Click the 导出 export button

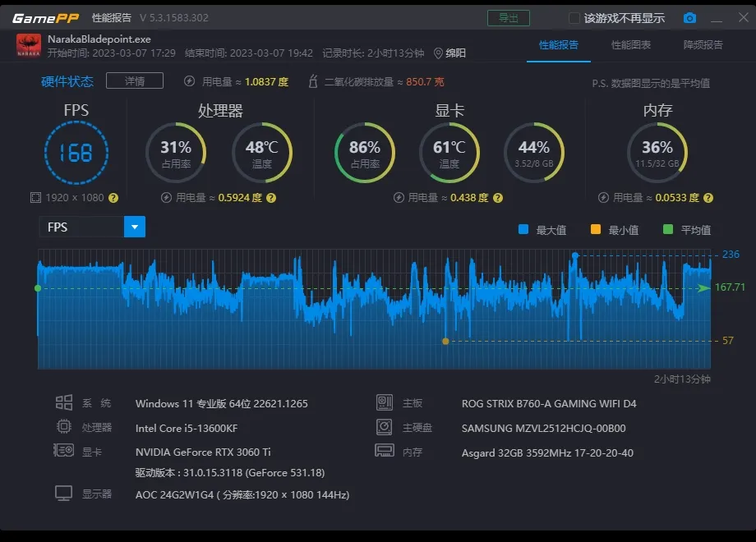point(509,18)
